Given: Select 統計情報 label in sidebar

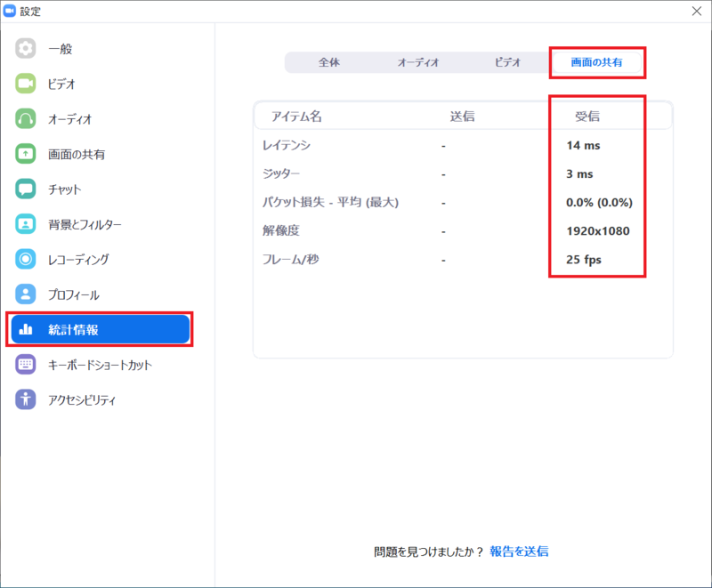Looking at the screenshot, I should click(73, 330).
